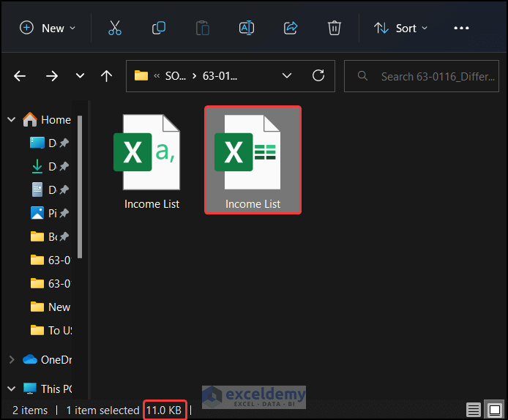Click the Copy icon in toolbar
The width and height of the screenshot is (508, 420).
[159, 29]
